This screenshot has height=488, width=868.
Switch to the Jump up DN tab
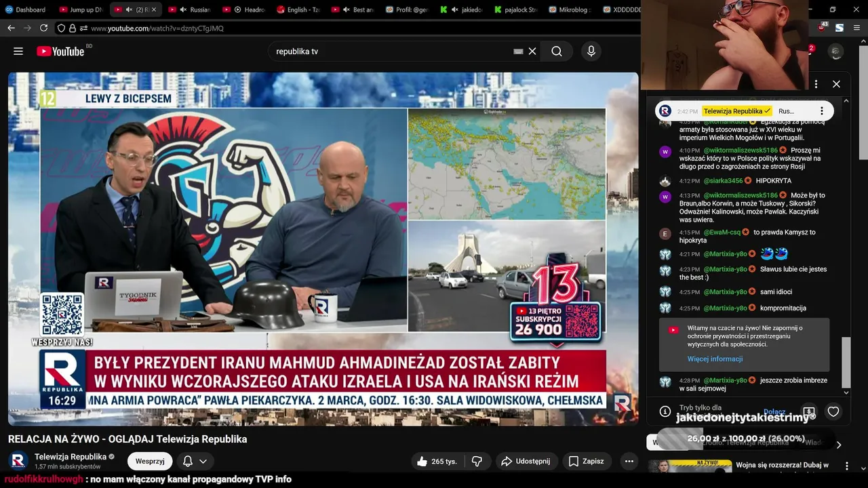pos(80,9)
